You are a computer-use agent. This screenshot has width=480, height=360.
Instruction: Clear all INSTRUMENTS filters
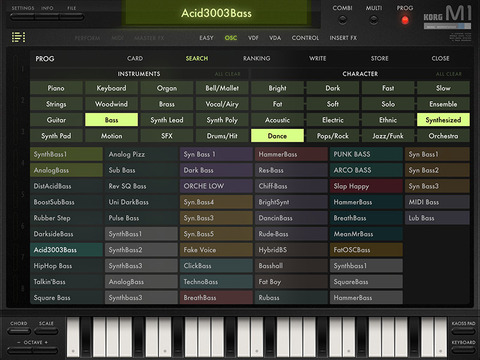pyautogui.click(x=227, y=74)
